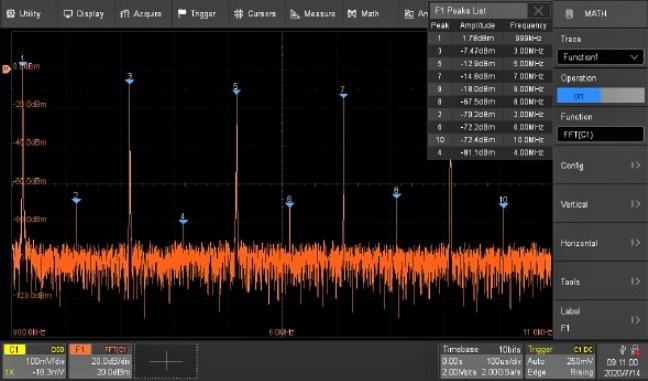This screenshot has width=648, height=381.
Task: Click the Measure ruler icon
Action: click(x=295, y=14)
